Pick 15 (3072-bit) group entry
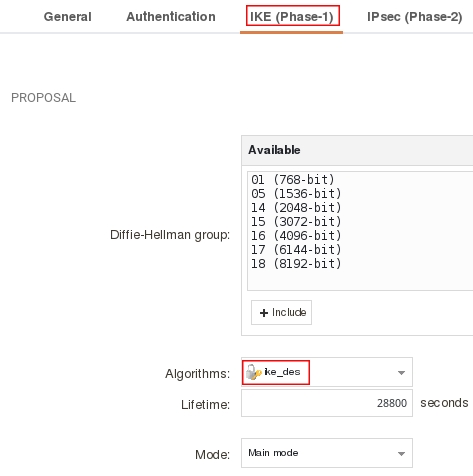473x476 pixels. (x=296, y=222)
